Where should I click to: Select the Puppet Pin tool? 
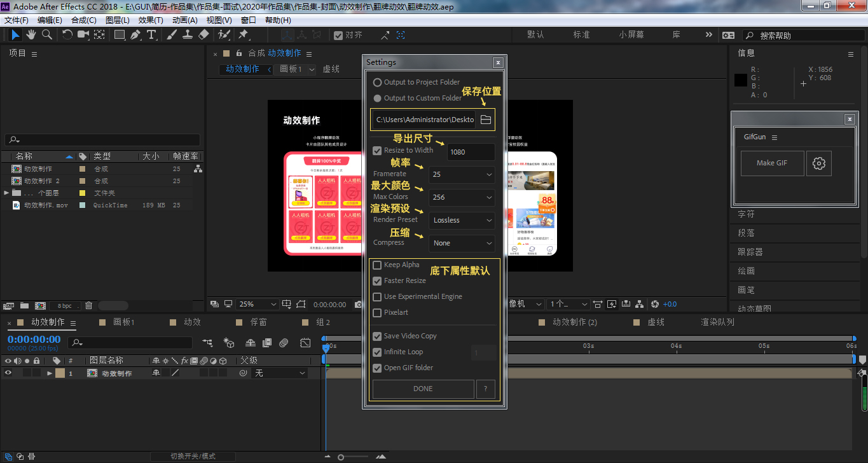243,34
